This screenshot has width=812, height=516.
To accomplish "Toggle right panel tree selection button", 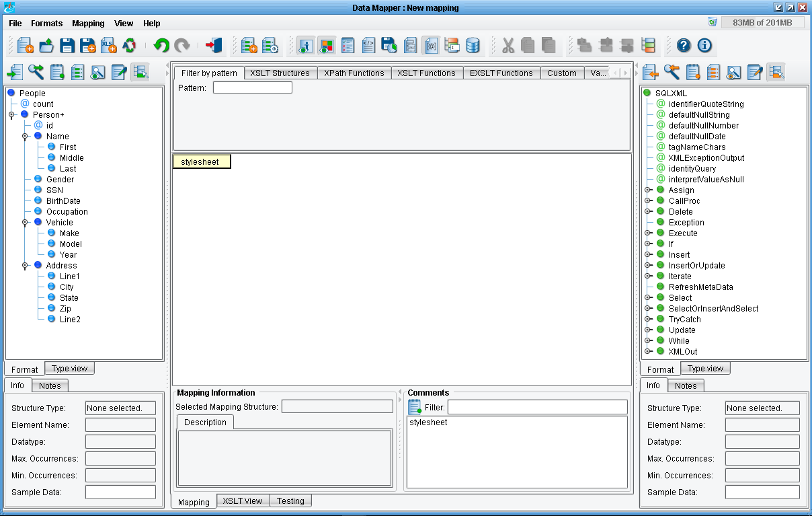I will click(776, 72).
